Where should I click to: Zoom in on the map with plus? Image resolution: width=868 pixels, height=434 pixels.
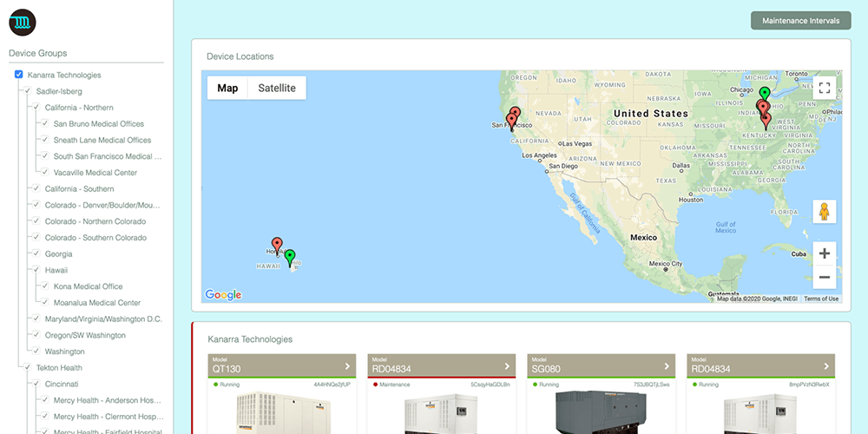(825, 253)
